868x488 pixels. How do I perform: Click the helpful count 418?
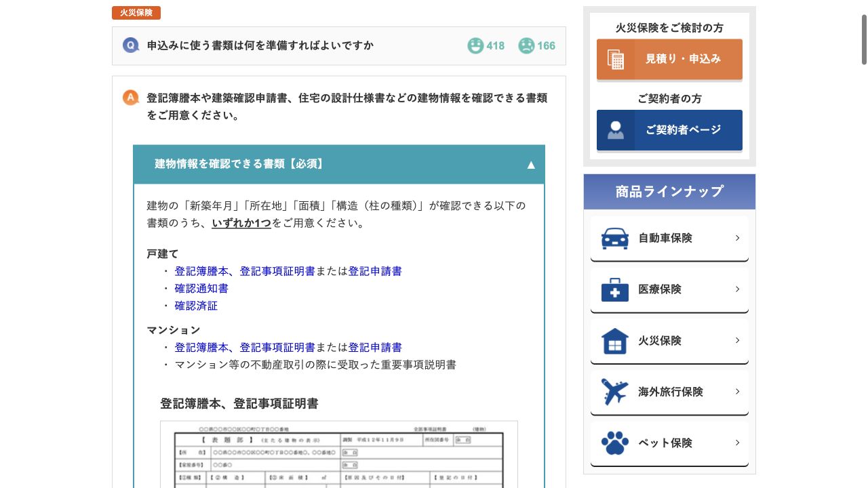pos(496,46)
